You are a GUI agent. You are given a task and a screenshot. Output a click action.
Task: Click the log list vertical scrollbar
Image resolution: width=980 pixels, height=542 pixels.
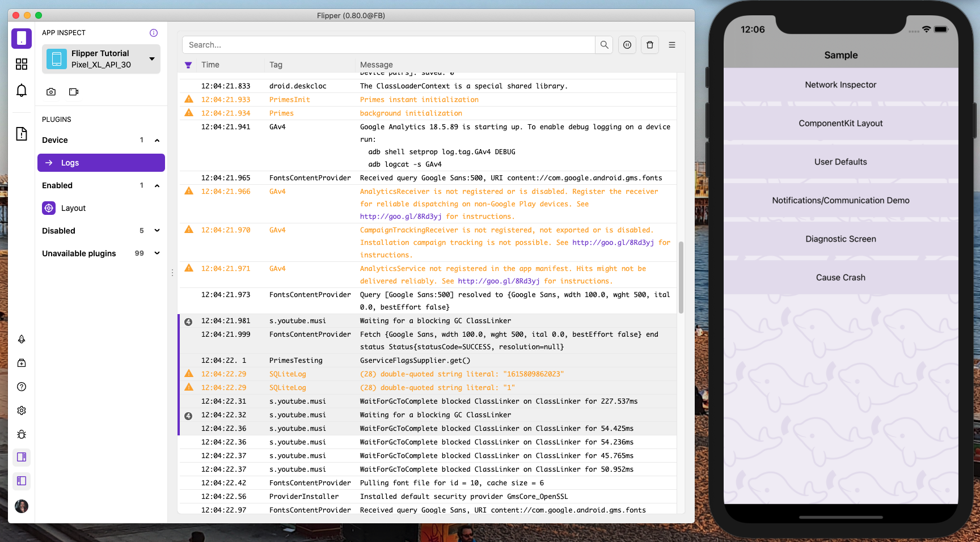tap(681, 277)
